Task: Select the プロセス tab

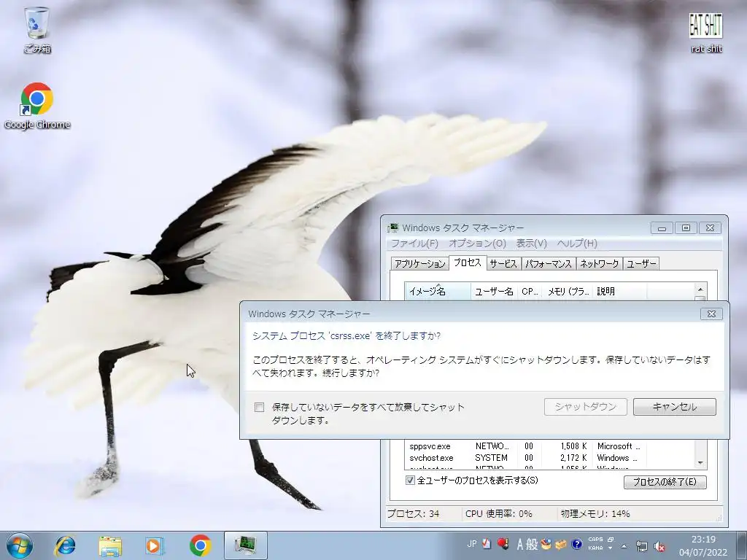Action: pyautogui.click(x=468, y=262)
